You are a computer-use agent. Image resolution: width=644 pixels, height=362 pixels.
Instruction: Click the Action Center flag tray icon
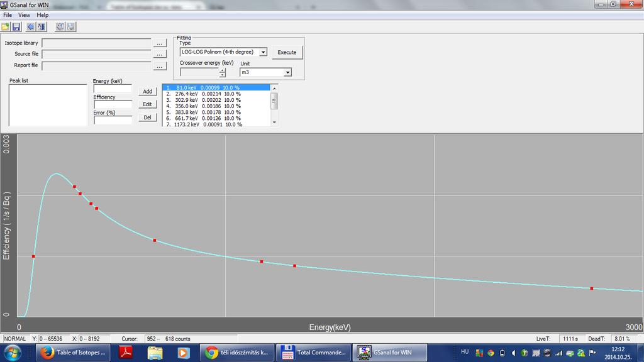pyautogui.click(x=592, y=353)
